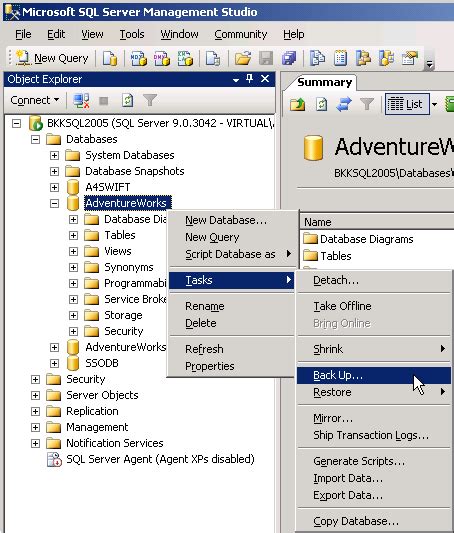The image size is (454, 533).
Task: Open the Restore submenu
Action: (x=374, y=392)
